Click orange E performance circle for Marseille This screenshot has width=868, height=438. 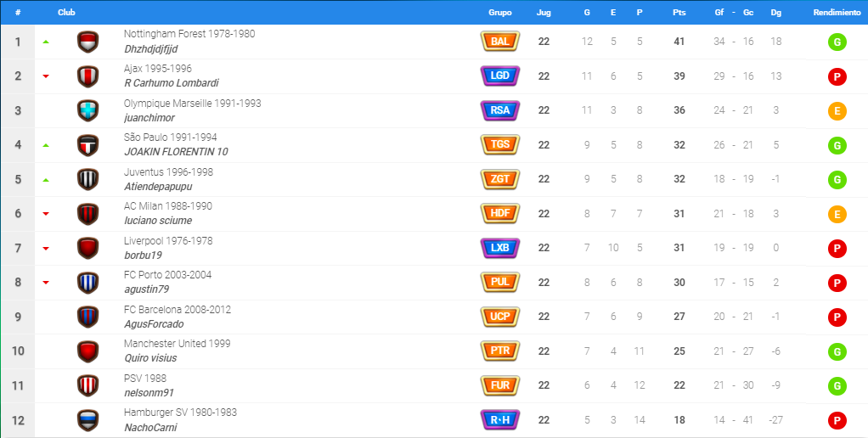coord(837,111)
